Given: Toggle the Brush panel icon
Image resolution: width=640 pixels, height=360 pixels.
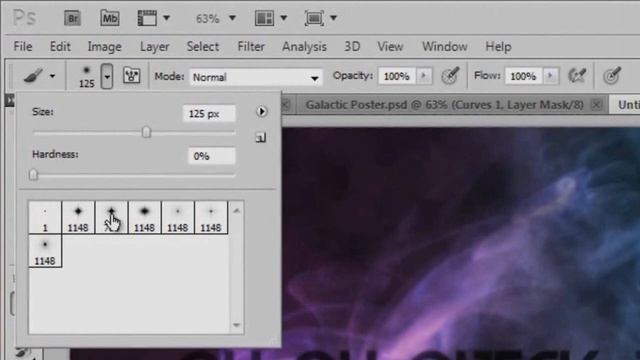Looking at the screenshot, I should point(131,76).
